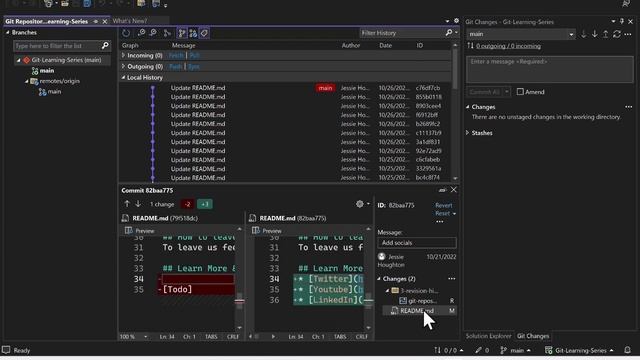Open the Commit All dropdown arrow
Viewport: 640px width, 360px height.
507,92
